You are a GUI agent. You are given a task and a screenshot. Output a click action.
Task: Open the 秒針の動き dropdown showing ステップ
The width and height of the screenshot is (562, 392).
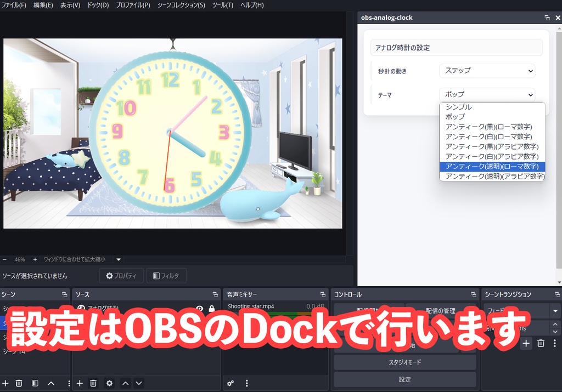486,71
